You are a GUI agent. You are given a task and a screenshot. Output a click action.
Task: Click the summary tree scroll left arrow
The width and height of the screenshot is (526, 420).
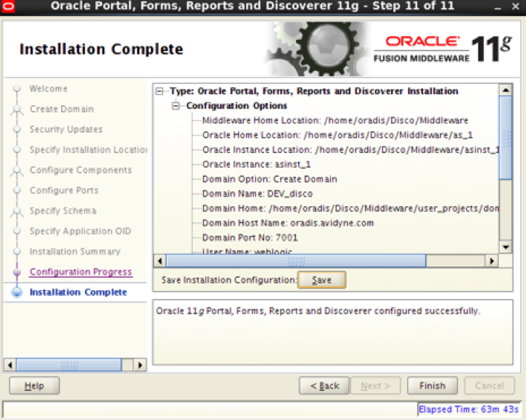(x=160, y=260)
